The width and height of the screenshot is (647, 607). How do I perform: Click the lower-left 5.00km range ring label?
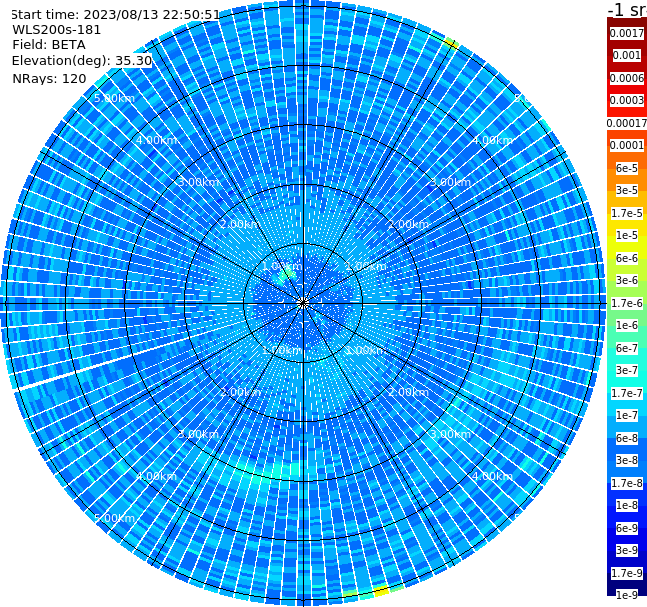[x=114, y=518]
